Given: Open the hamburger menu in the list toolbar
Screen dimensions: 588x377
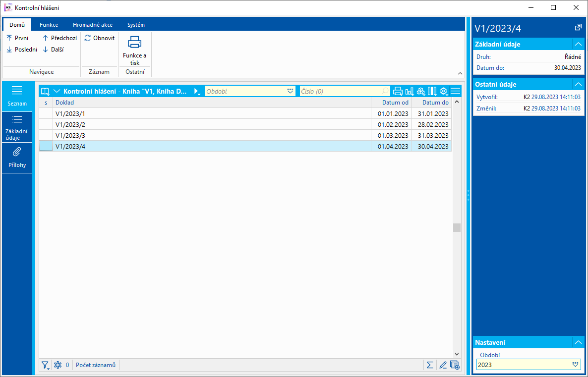Looking at the screenshot, I should click(455, 91).
